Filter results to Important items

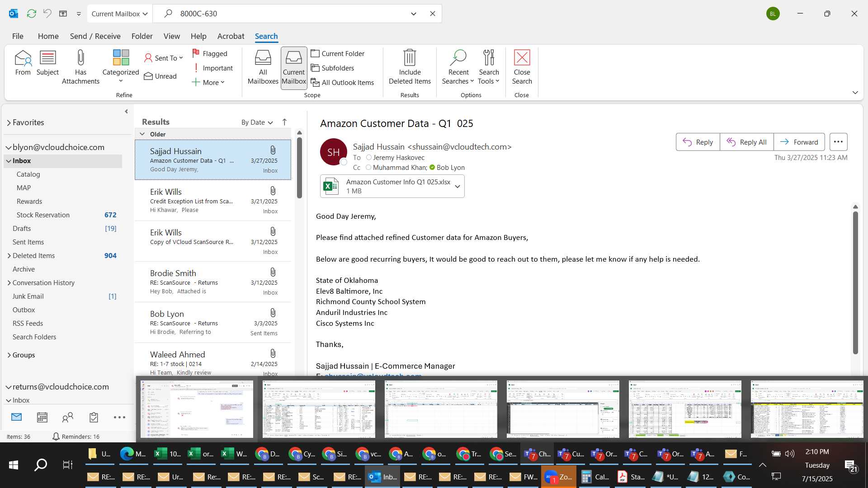coord(213,68)
